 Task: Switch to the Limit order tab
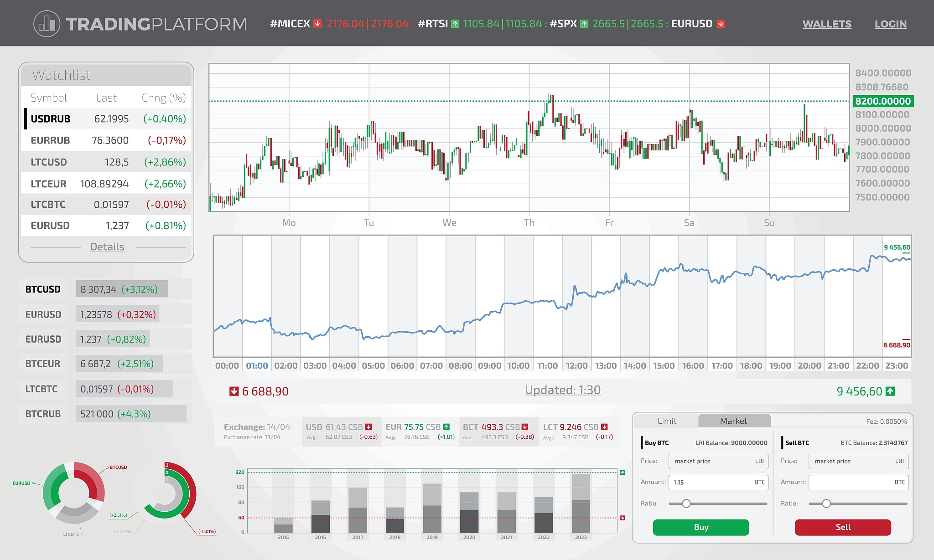(x=667, y=421)
